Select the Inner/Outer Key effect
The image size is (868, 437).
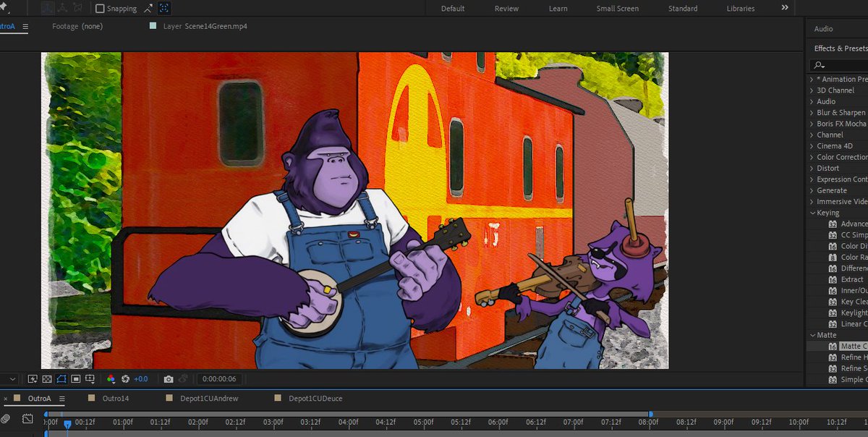click(854, 290)
